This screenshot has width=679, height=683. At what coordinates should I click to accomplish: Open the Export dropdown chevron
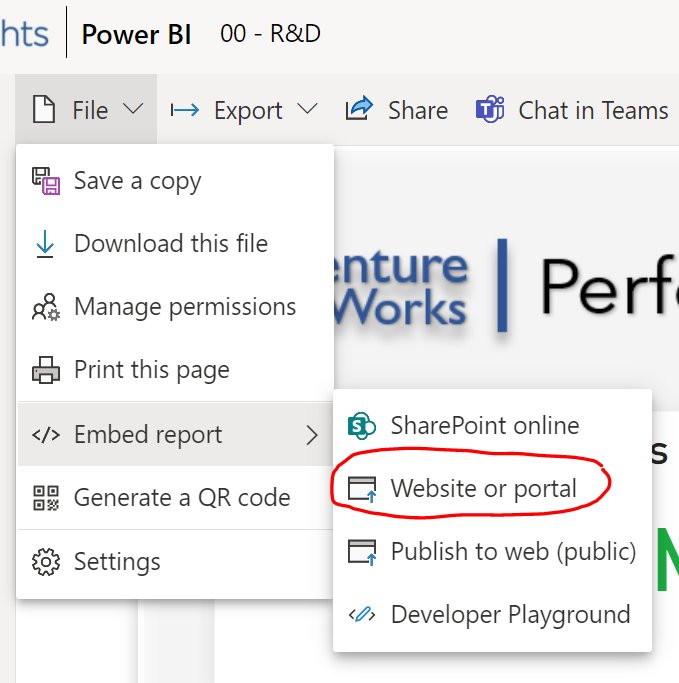tap(307, 108)
